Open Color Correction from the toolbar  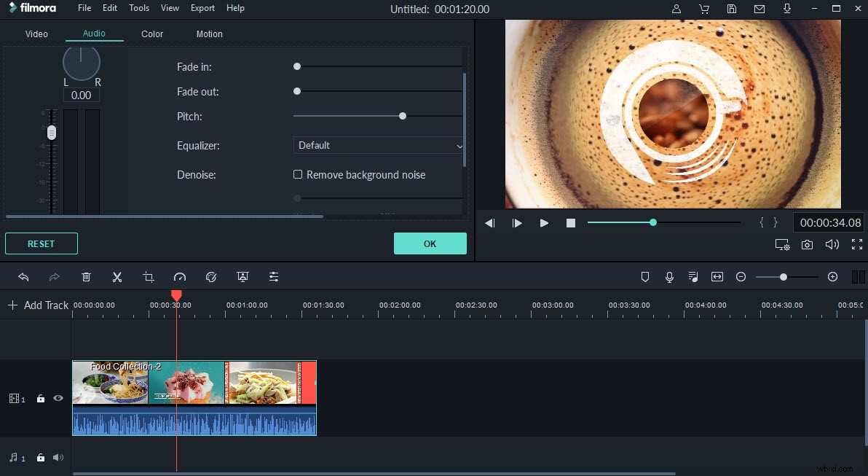click(x=211, y=277)
